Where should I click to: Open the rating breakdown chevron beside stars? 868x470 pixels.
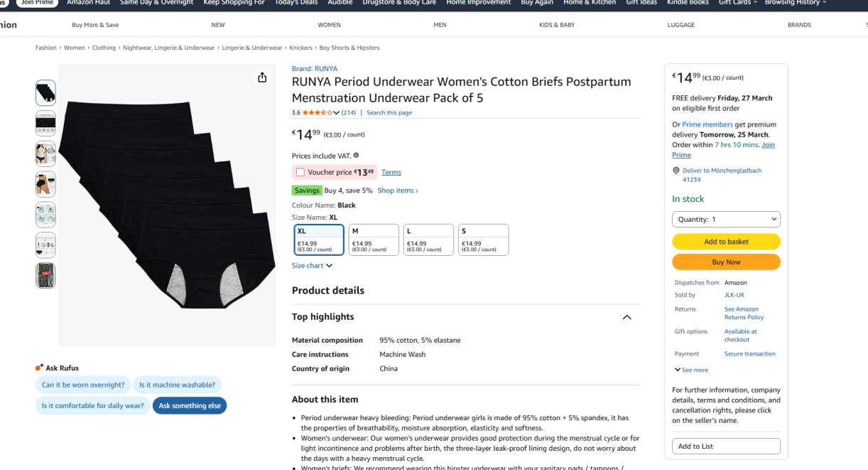336,113
